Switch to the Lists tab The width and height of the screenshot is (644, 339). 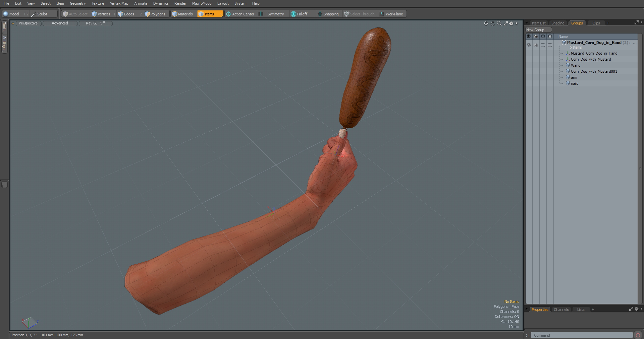(581, 310)
